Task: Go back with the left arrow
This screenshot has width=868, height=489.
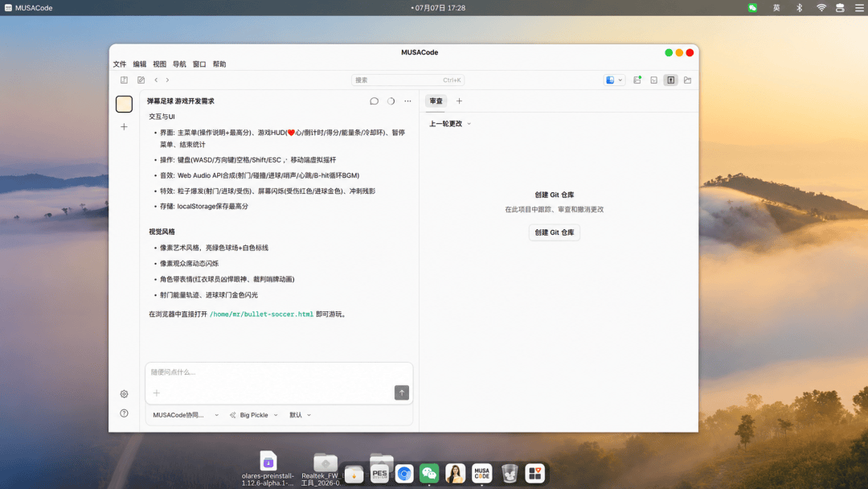Action: click(x=156, y=80)
